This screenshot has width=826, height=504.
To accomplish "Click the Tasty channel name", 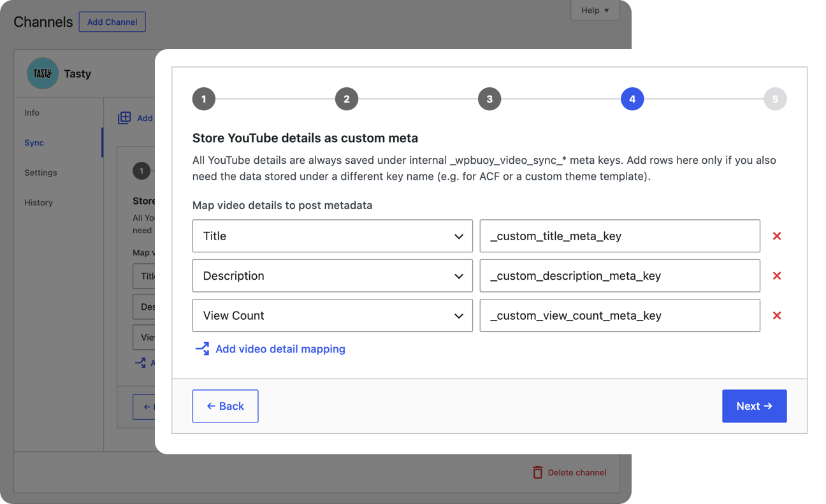I will click(x=78, y=74).
